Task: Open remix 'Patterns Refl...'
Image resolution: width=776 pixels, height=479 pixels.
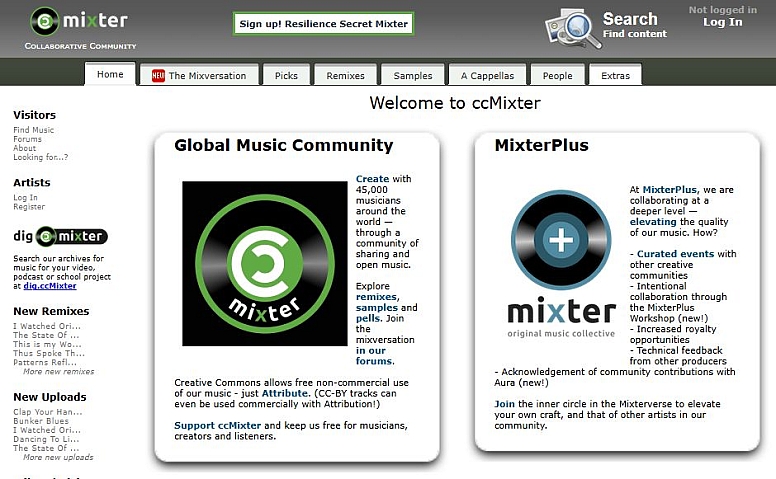Action: point(45,362)
